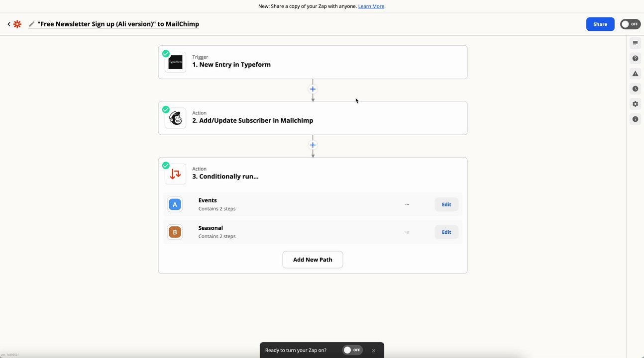Screen dimensions: 644x358
Task: Open the Typeform trigger app icon
Action: [x=175, y=62]
